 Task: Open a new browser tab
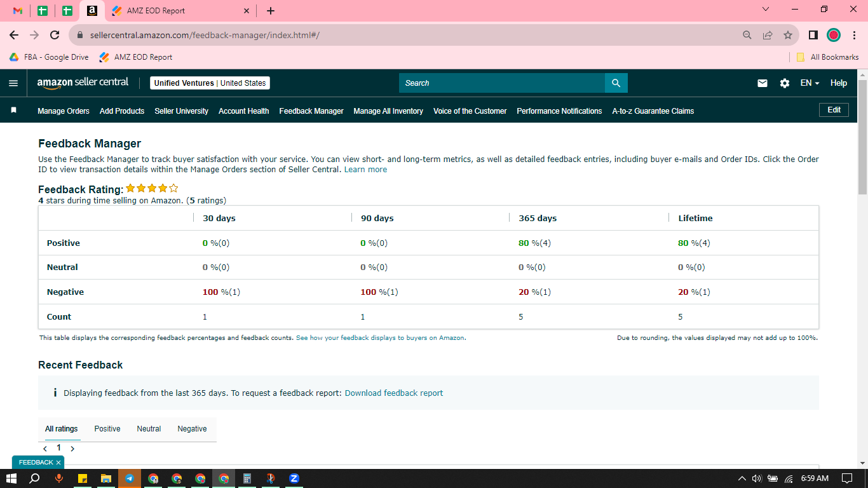pyautogui.click(x=271, y=11)
